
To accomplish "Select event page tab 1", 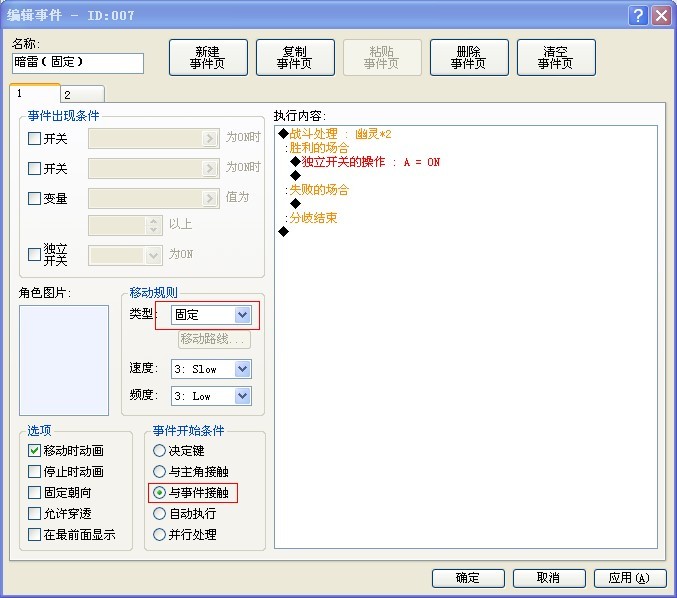I will click(x=35, y=93).
